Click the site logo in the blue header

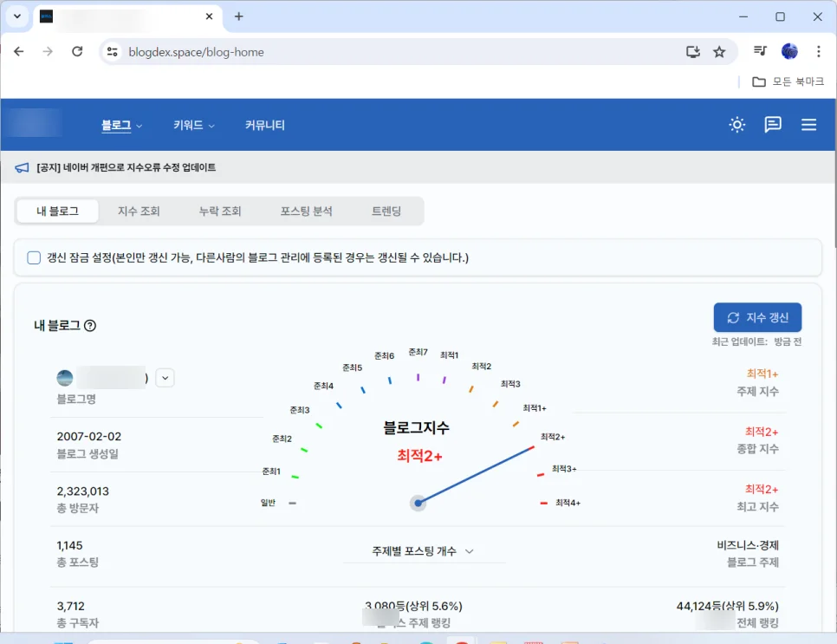click(x=34, y=123)
